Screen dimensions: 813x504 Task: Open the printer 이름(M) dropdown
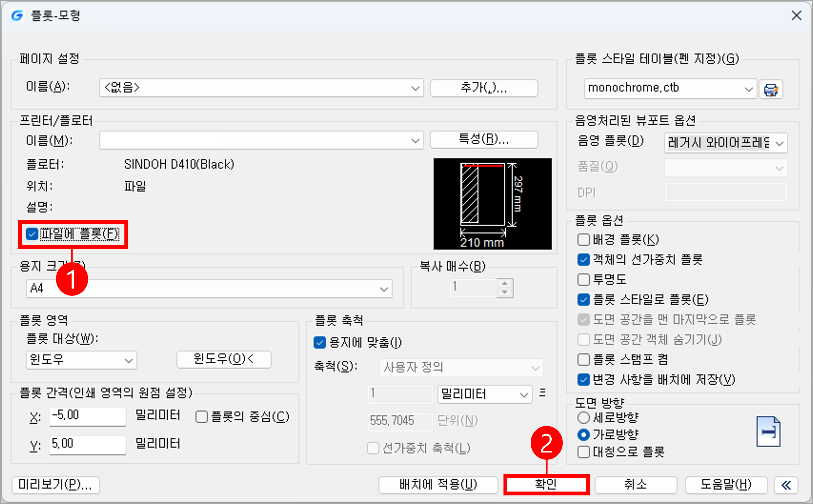pyautogui.click(x=262, y=140)
